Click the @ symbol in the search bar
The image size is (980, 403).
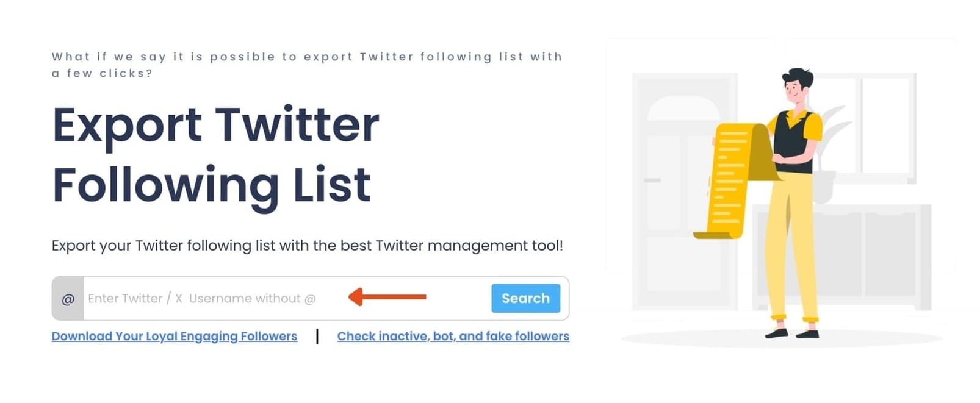[69, 298]
